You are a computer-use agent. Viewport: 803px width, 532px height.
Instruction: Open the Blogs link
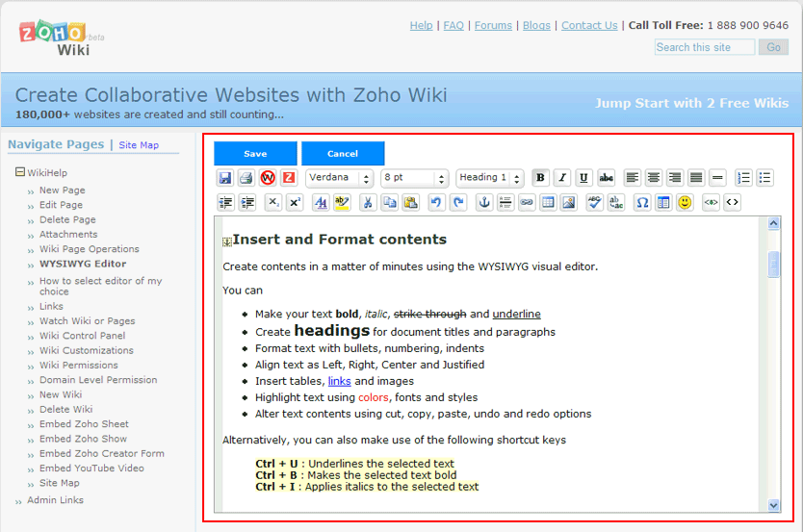click(536, 25)
